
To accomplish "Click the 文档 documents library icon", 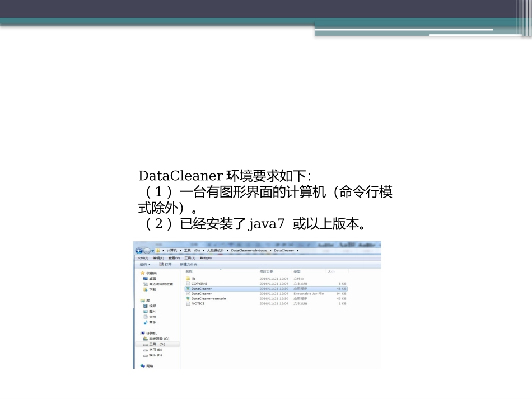I will click(x=146, y=317).
